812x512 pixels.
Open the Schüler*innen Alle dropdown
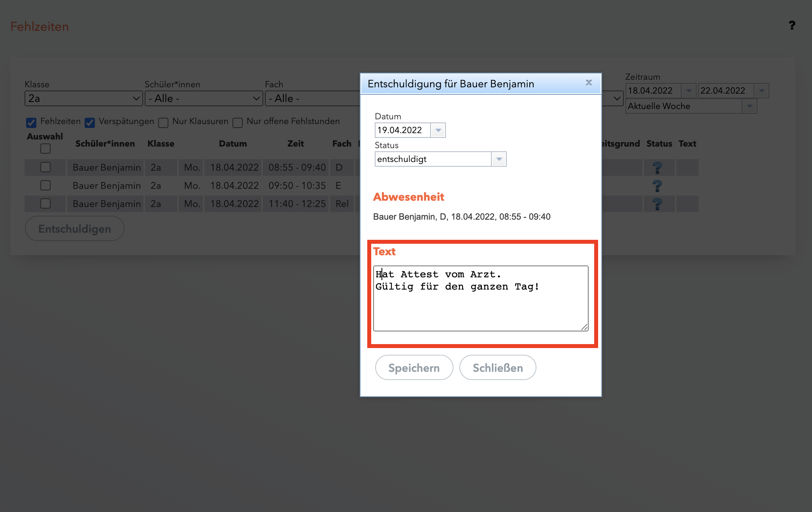tap(204, 98)
